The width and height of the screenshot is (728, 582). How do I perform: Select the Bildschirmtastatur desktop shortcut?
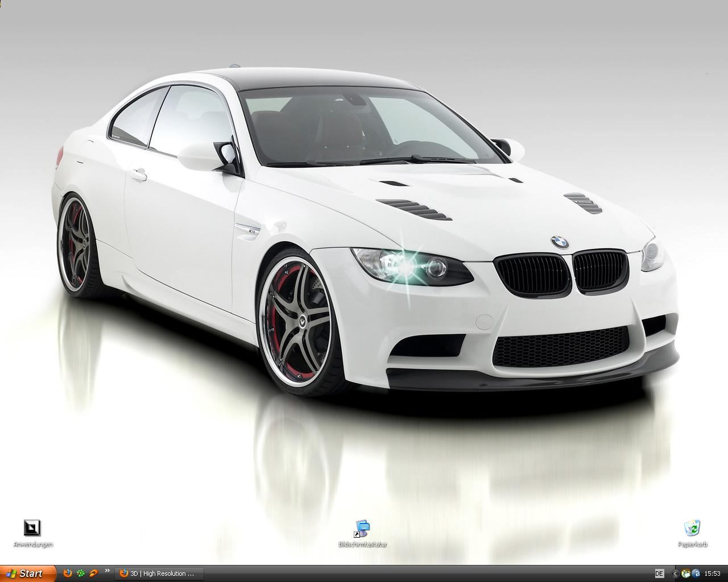(362, 533)
